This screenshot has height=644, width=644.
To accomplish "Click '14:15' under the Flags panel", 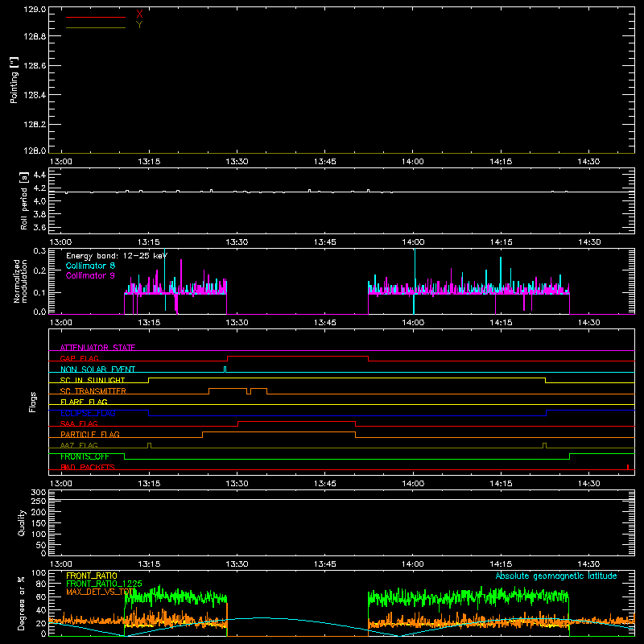I will pyautogui.click(x=501, y=484).
